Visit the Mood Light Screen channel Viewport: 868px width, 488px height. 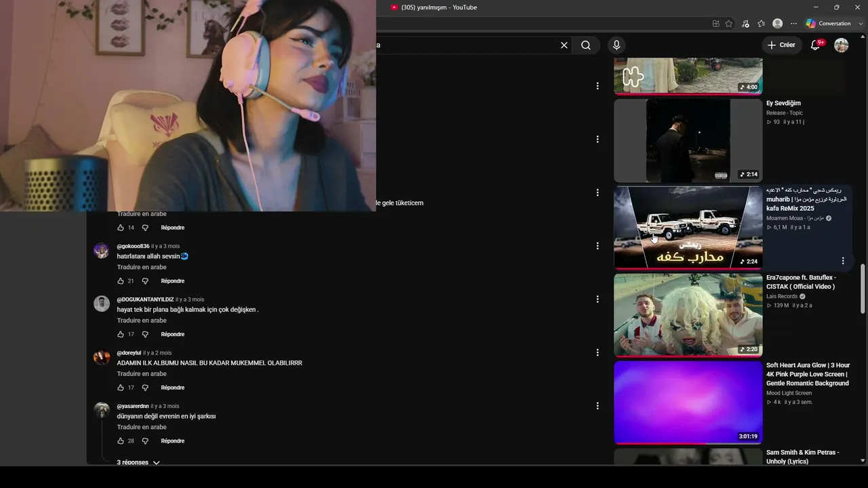789,393
